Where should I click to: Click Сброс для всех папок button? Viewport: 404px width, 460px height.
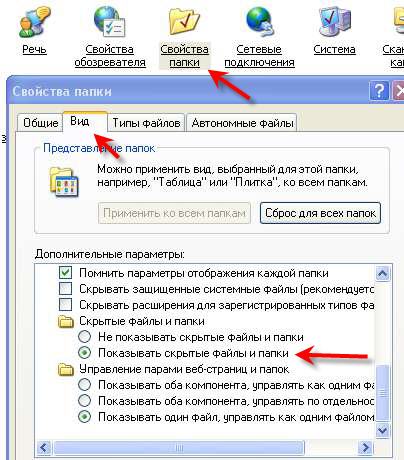(x=320, y=213)
